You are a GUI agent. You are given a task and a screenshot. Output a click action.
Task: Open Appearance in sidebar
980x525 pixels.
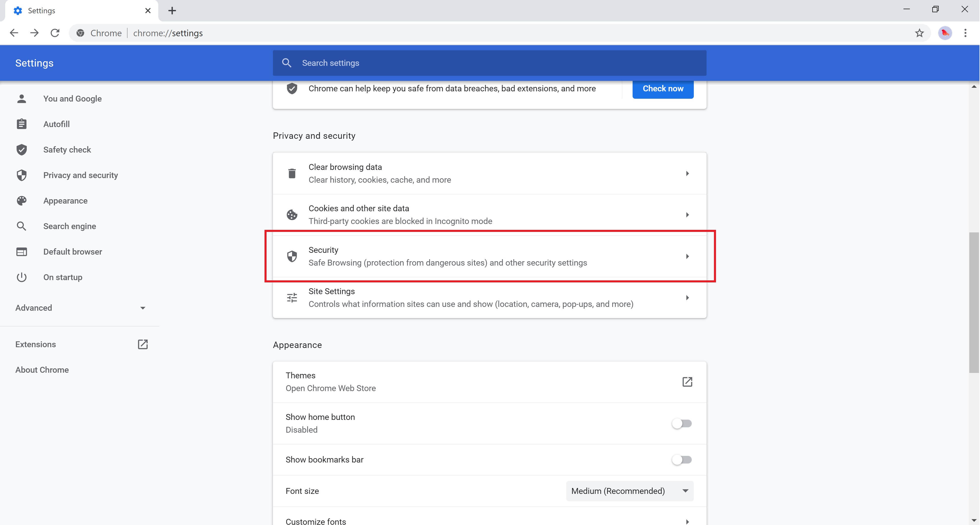66,201
